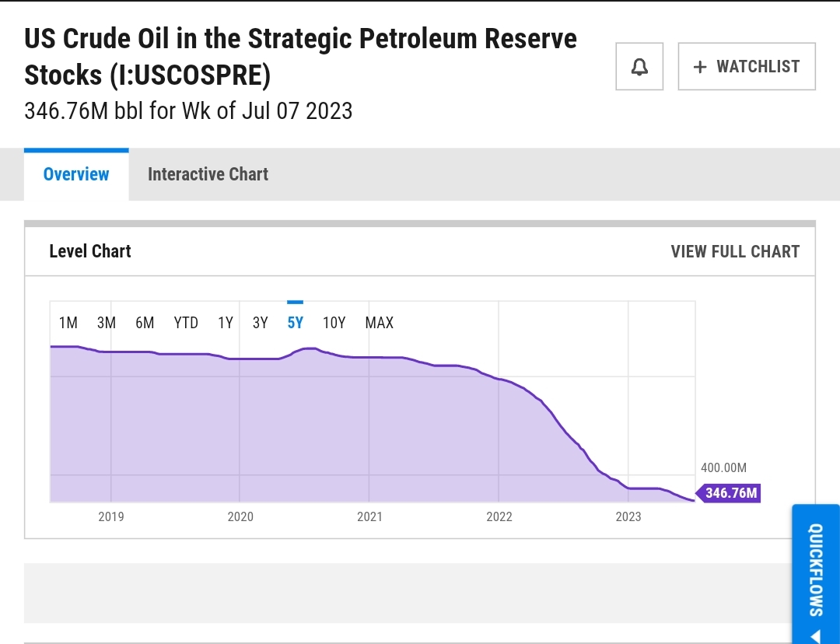Set chart range to 3Y
840x644 pixels.
pyautogui.click(x=261, y=323)
